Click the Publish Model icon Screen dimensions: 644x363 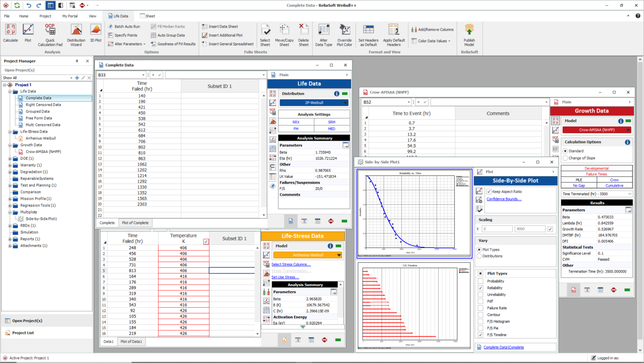(469, 35)
